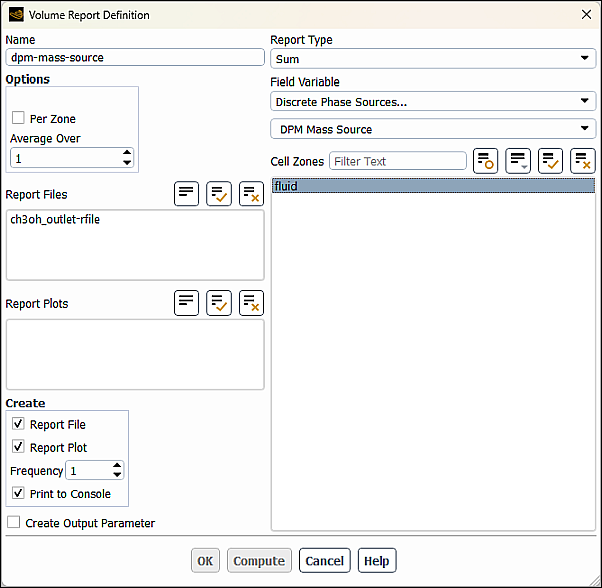Select all shown Cell Zones
The width and height of the screenshot is (602, 588).
pos(550,161)
